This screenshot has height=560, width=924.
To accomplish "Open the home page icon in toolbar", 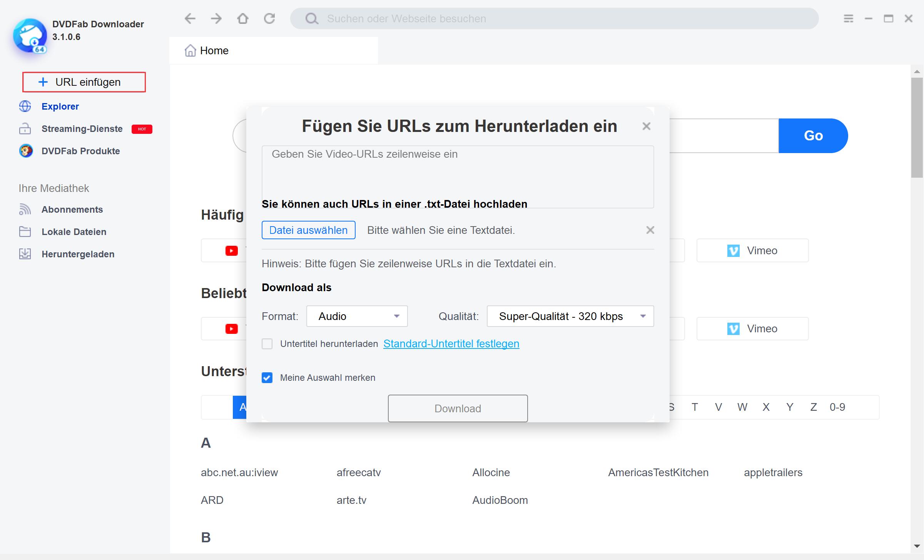I will point(243,18).
